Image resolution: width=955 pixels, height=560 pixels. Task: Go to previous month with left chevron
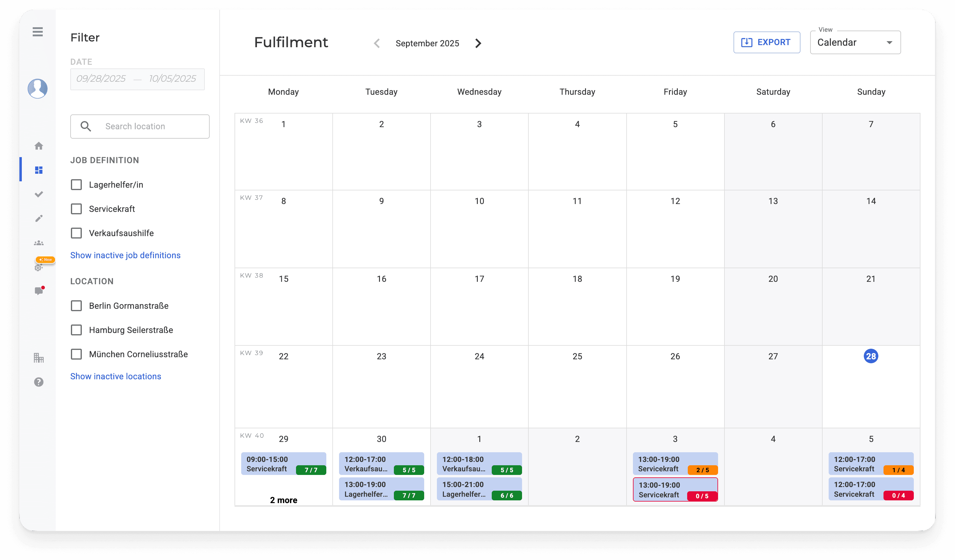[377, 43]
